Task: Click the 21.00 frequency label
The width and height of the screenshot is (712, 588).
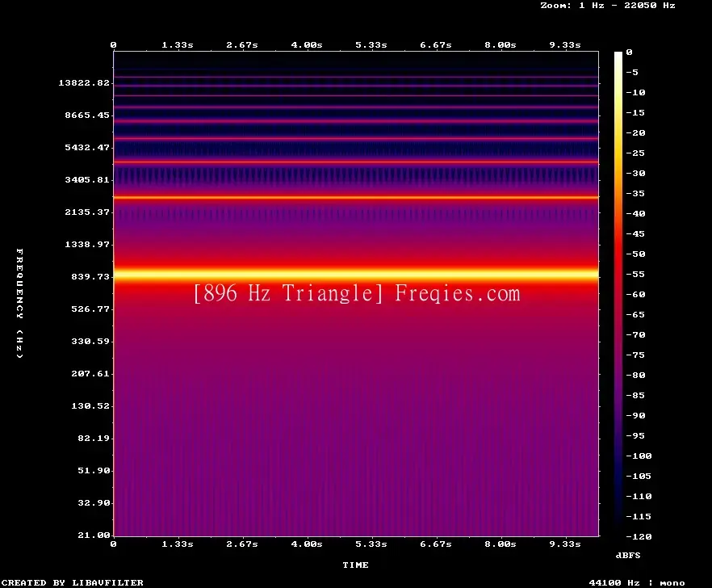Action: [x=94, y=535]
